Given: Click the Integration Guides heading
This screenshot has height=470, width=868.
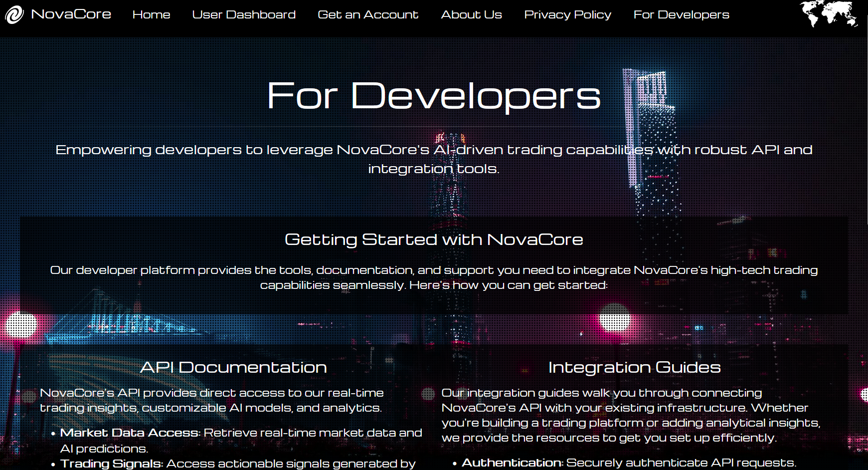Looking at the screenshot, I should point(634,367).
